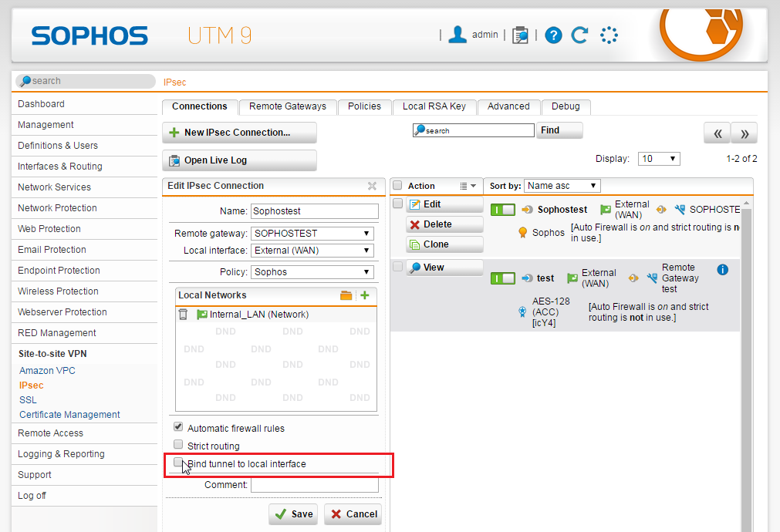Go to Dashboard
Viewport: 780px width, 532px height.
(x=42, y=104)
